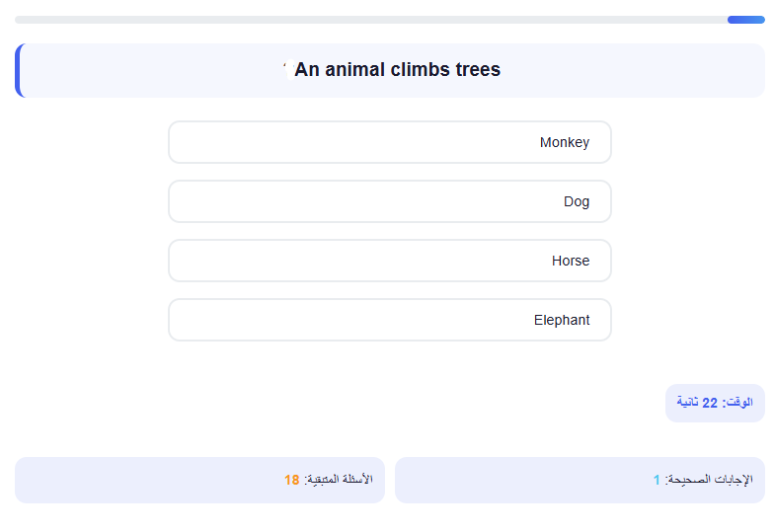Click the Arabic 'الوقت' time label

point(738,403)
